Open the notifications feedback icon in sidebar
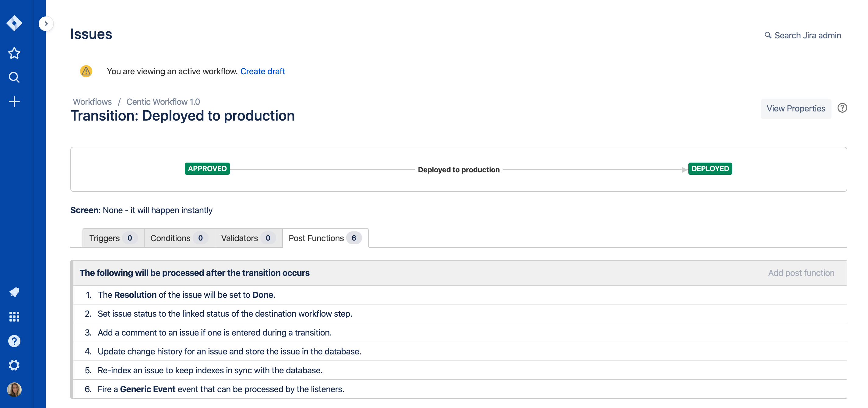Viewport: 868px width, 408px height. tap(14, 292)
